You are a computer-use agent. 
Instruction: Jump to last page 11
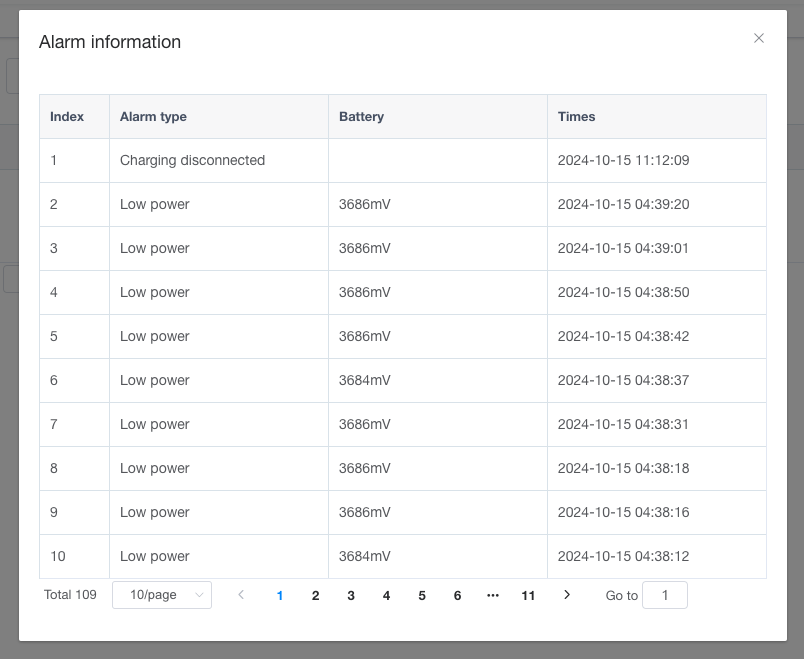pos(528,595)
